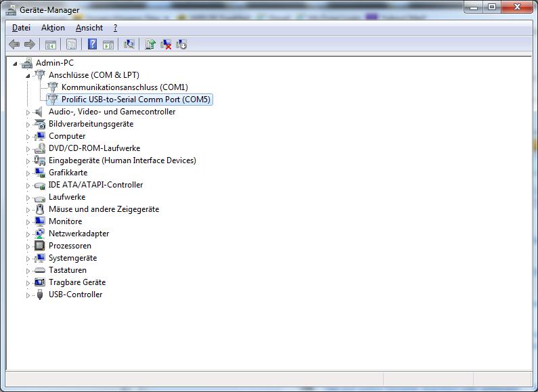Click the Prozessoren chip icon
This screenshot has height=392, width=538.
click(x=40, y=246)
